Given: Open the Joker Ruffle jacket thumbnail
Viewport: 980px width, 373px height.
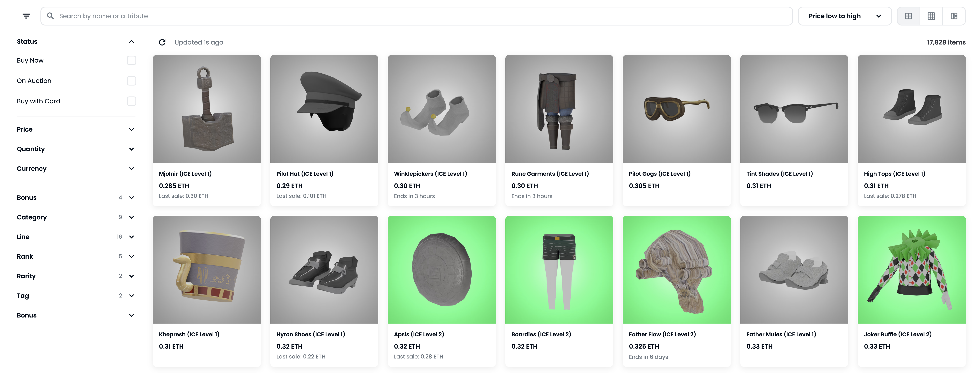Looking at the screenshot, I should click(911, 270).
